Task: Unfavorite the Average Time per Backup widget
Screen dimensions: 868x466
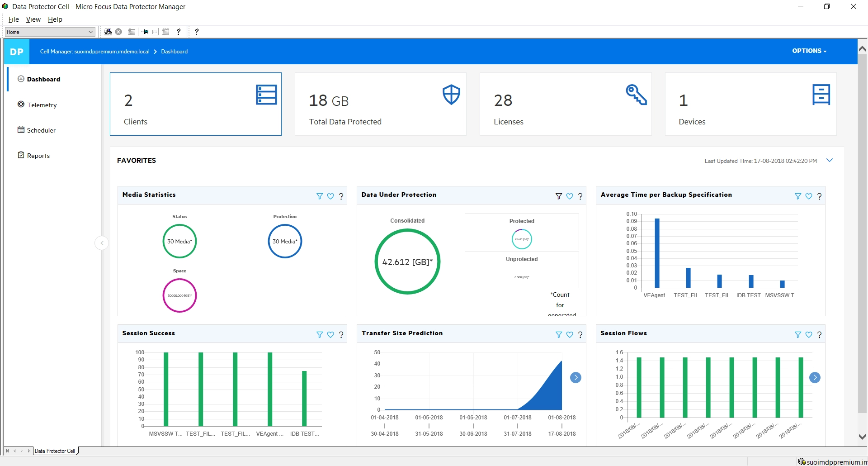Action: click(x=809, y=196)
